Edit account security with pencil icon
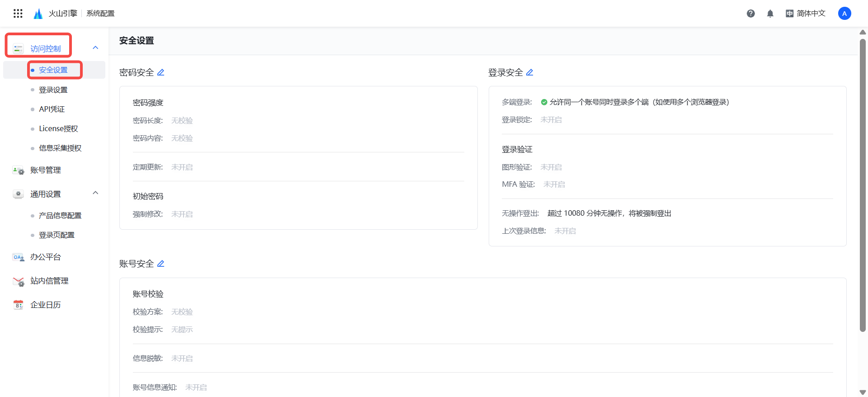Screen dimensions: 868x397 click(x=160, y=264)
